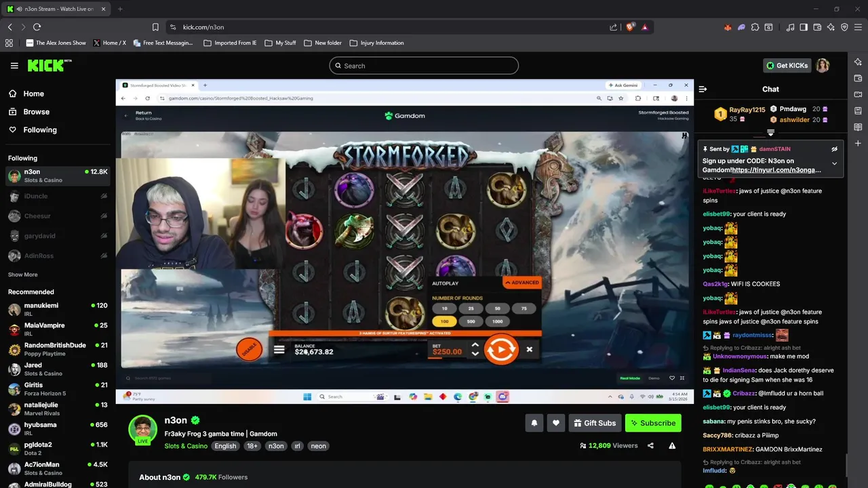
Task: Open the apps grid icon in bookmarks bar
Action: (9, 43)
